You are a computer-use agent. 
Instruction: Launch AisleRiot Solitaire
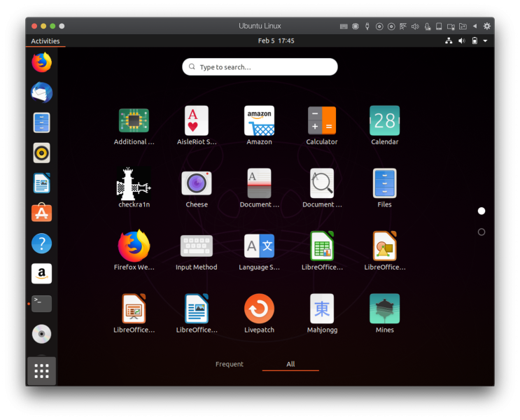tap(197, 121)
